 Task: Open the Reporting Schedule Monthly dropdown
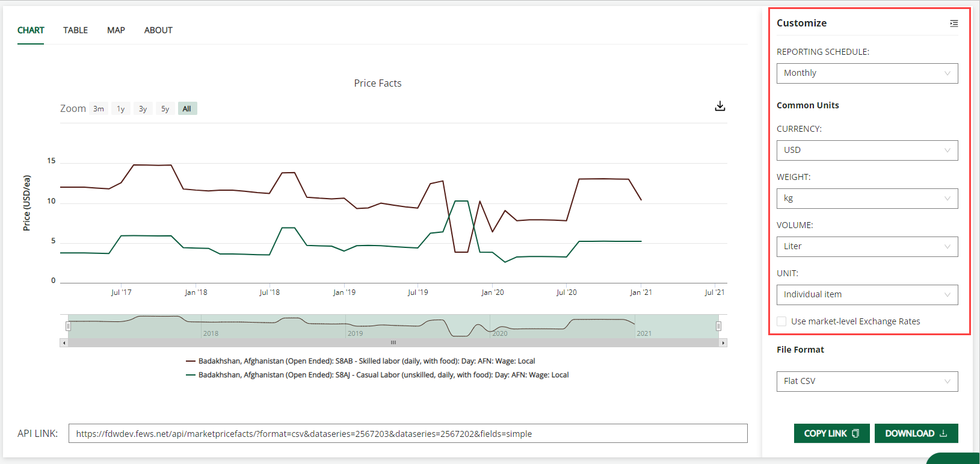(866, 73)
